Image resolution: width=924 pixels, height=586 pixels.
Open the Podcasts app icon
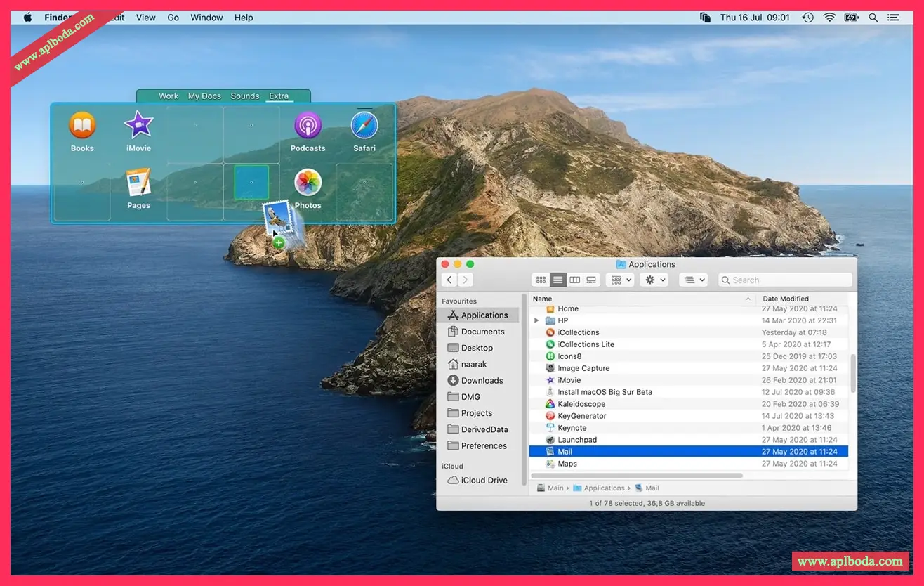tap(308, 126)
